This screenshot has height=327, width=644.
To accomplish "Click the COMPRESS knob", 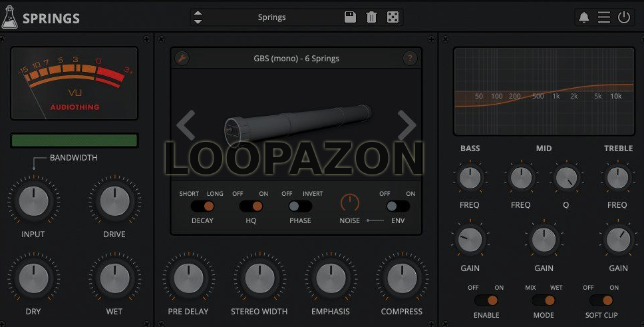I will click(x=402, y=278).
